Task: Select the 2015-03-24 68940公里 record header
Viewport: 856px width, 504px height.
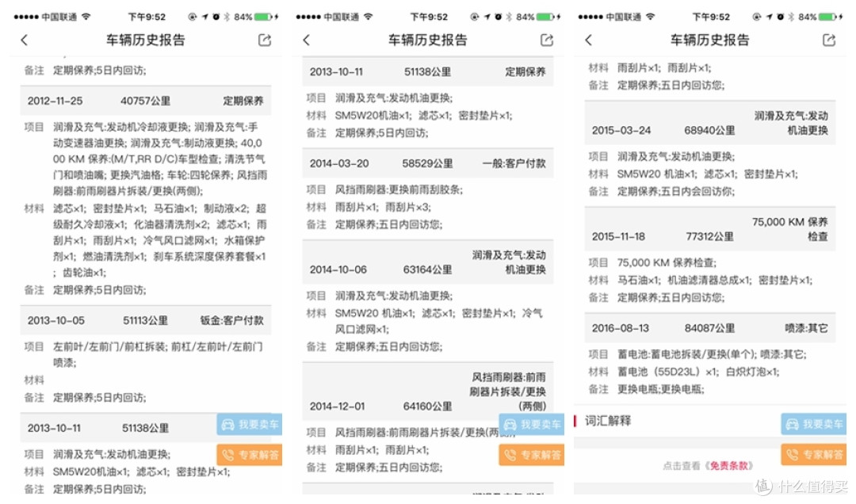Action: click(710, 123)
